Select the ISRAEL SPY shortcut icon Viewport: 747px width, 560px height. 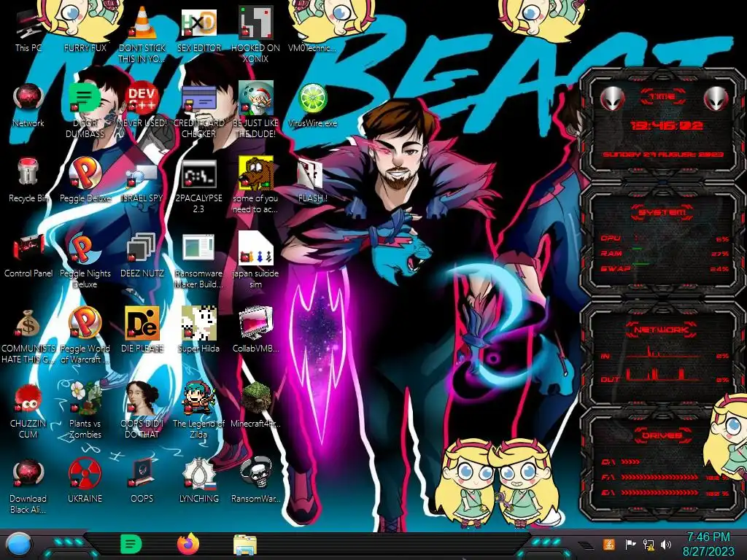click(142, 175)
